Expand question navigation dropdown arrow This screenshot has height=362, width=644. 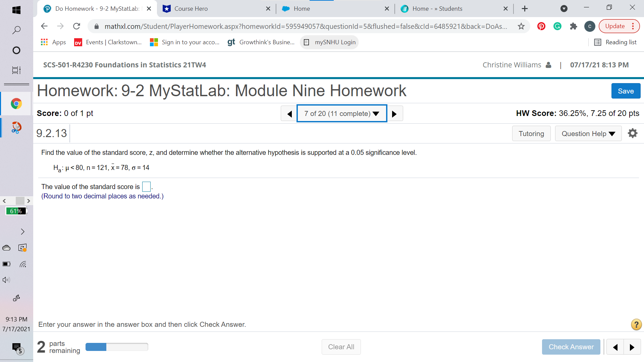point(376,114)
